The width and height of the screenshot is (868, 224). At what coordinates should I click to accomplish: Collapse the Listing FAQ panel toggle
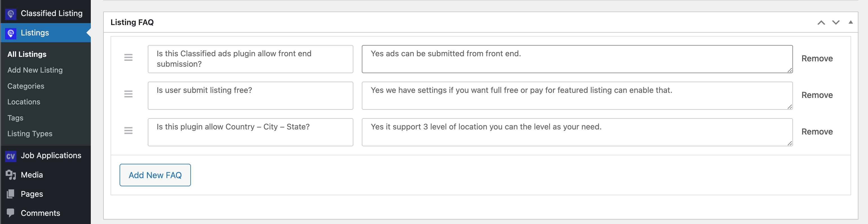(x=851, y=22)
